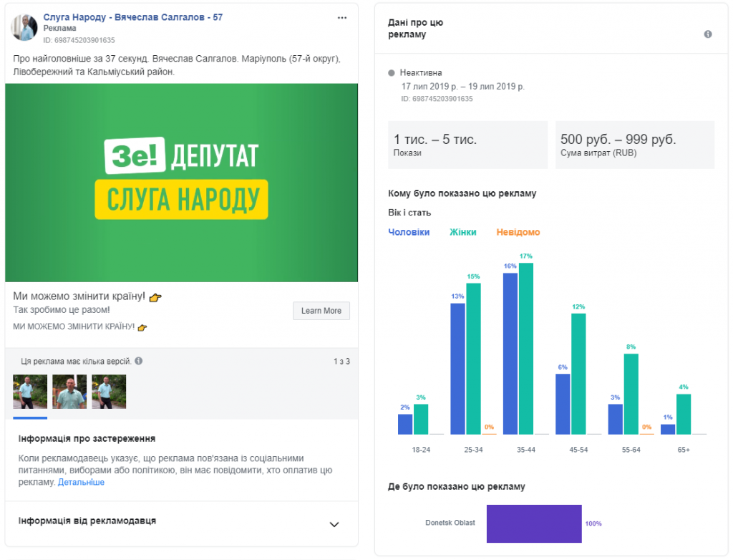Screen dimensions: 733x560
Task: Click the green 'Зе! Депутат Слуга Народу' ad video
Action: point(181,183)
